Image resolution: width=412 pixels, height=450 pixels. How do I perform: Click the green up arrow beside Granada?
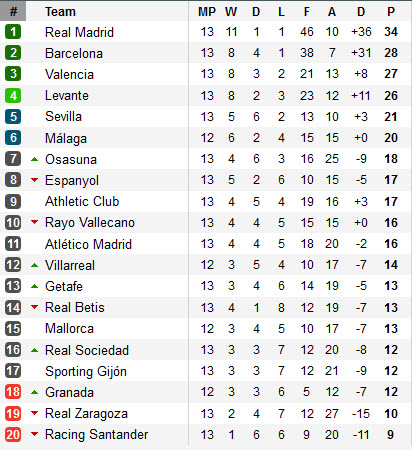pos(34,392)
